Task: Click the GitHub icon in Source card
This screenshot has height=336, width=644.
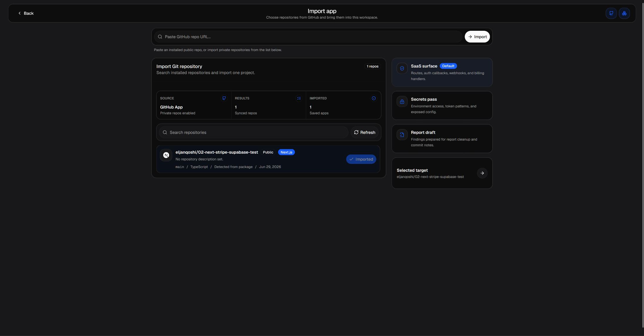Action: click(x=224, y=98)
